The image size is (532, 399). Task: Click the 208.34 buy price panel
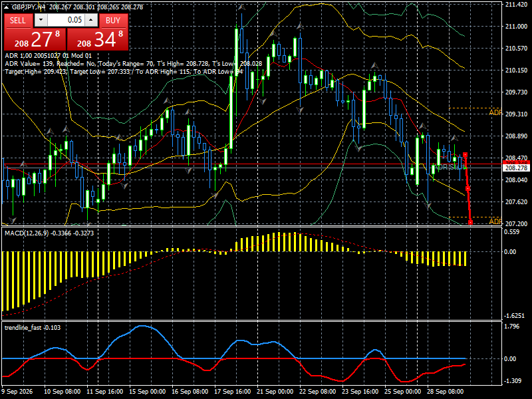pyautogui.click(x=98, y=39)
